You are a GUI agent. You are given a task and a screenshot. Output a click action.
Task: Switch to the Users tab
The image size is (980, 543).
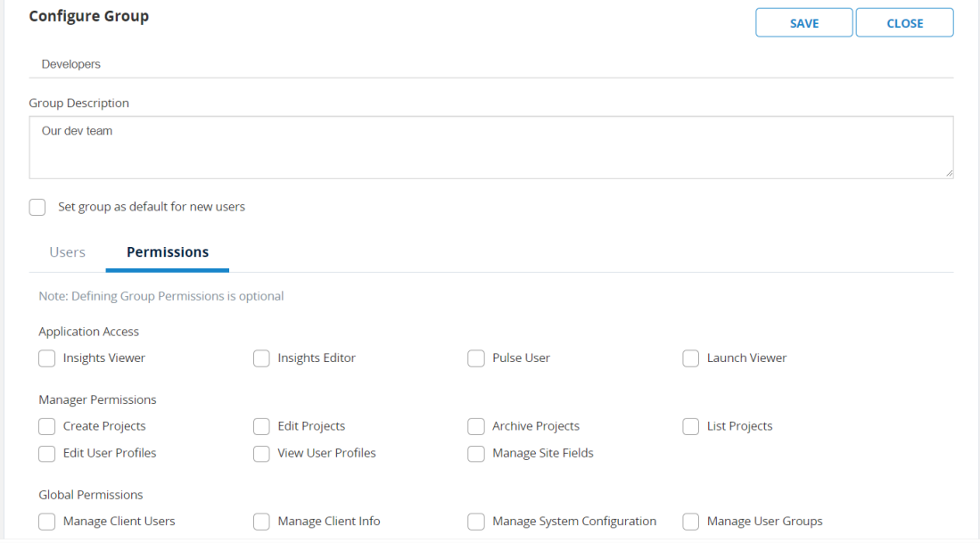click(67, 252)
